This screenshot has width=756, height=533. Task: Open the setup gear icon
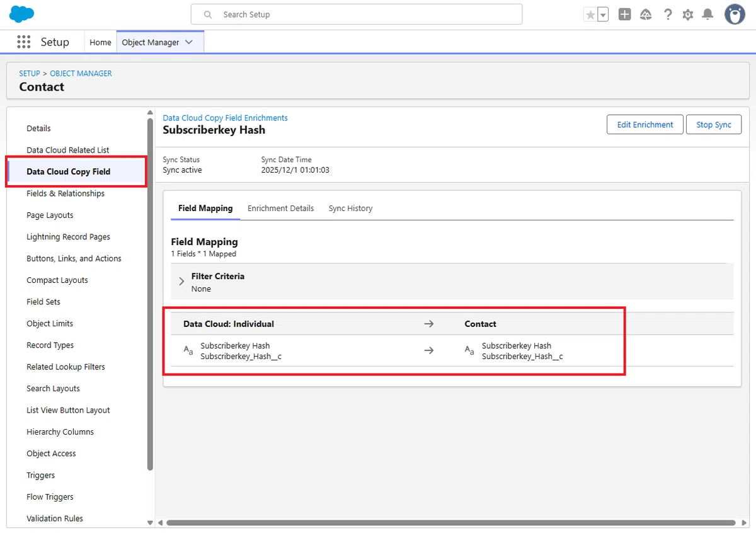coord(687,14)
